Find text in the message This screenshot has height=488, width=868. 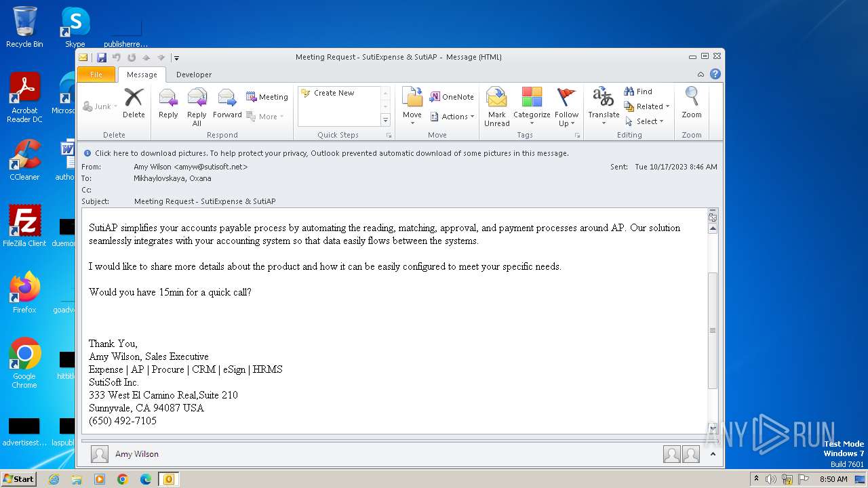point(638,91)
